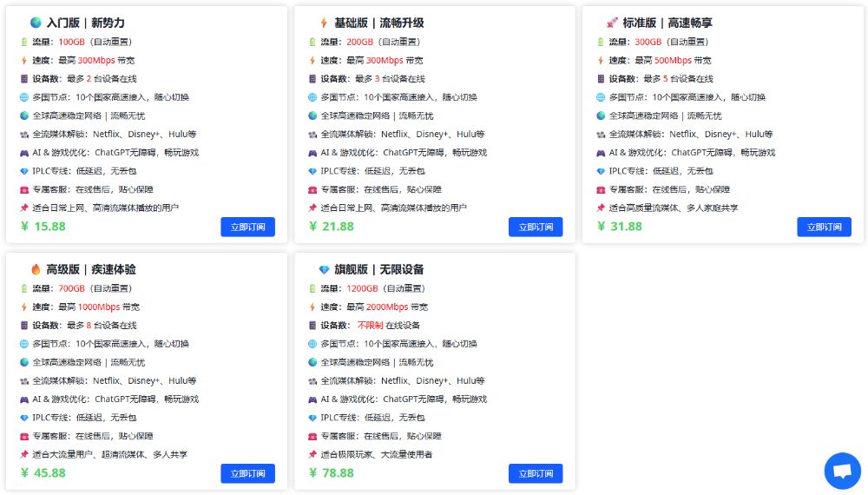This screenshot has width=868, height=495.
Task: Click the diamond icon beside 旗舰版 title
Action: pyautogui.click(x=324, y=270)
